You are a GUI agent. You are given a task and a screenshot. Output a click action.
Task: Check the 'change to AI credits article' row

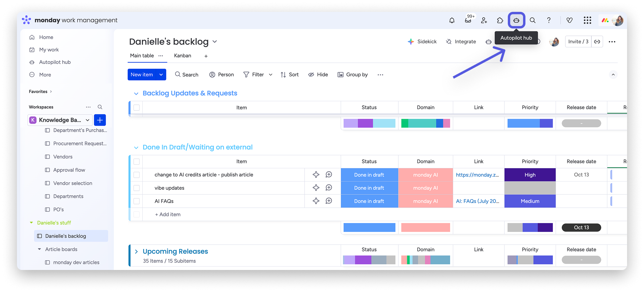[137, 175]
